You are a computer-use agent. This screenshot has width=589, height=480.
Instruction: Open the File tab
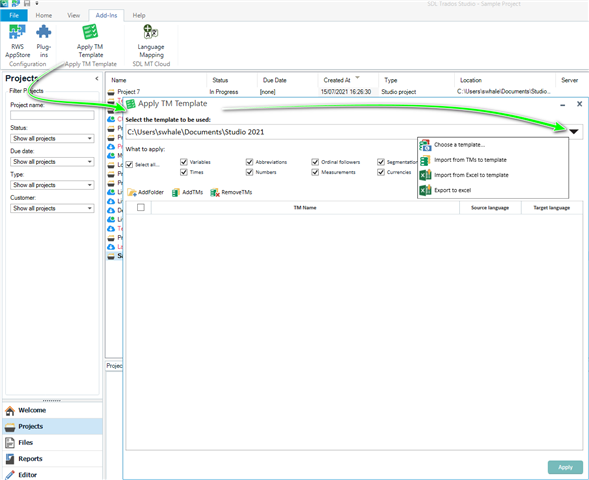[14, 15]
